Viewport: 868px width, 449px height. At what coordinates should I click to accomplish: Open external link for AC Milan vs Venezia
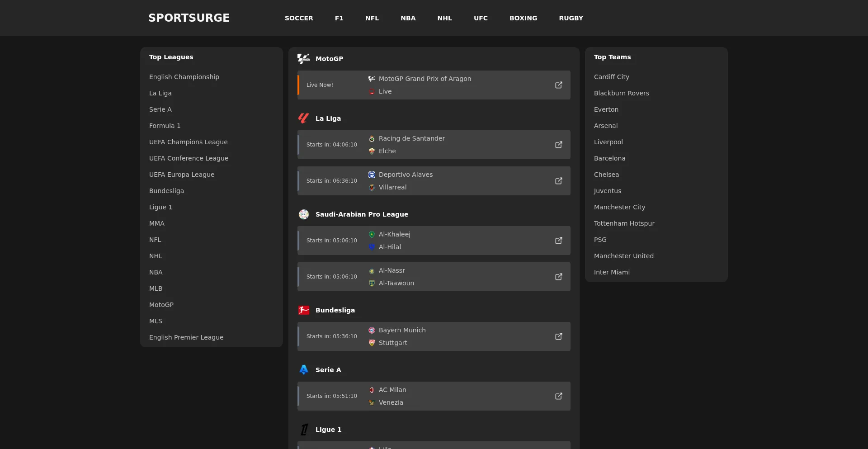click(559, 396)
